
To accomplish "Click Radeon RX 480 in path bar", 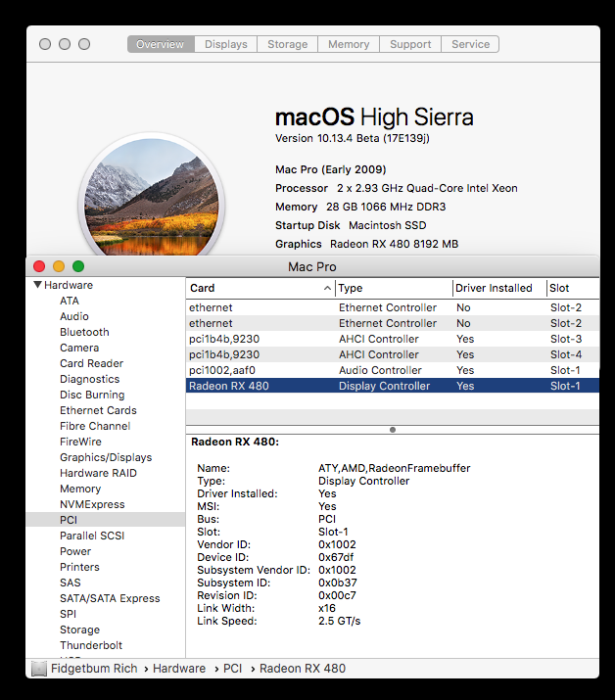I will [303, 669].
